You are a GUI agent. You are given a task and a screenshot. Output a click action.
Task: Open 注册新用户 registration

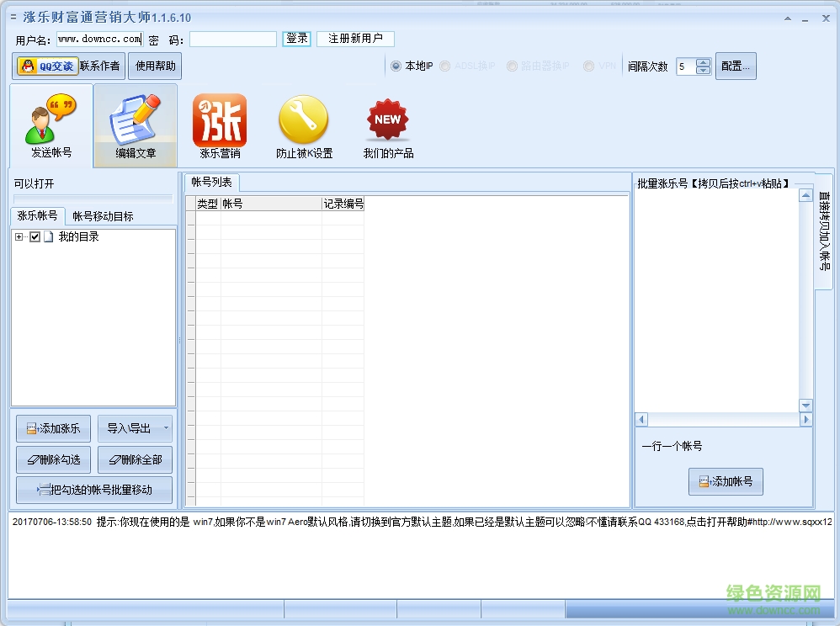[x=355, y=38]
